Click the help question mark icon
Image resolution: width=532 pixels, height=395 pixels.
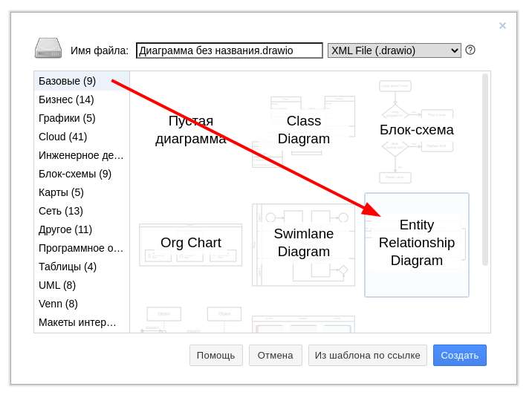tap(470, 50)
